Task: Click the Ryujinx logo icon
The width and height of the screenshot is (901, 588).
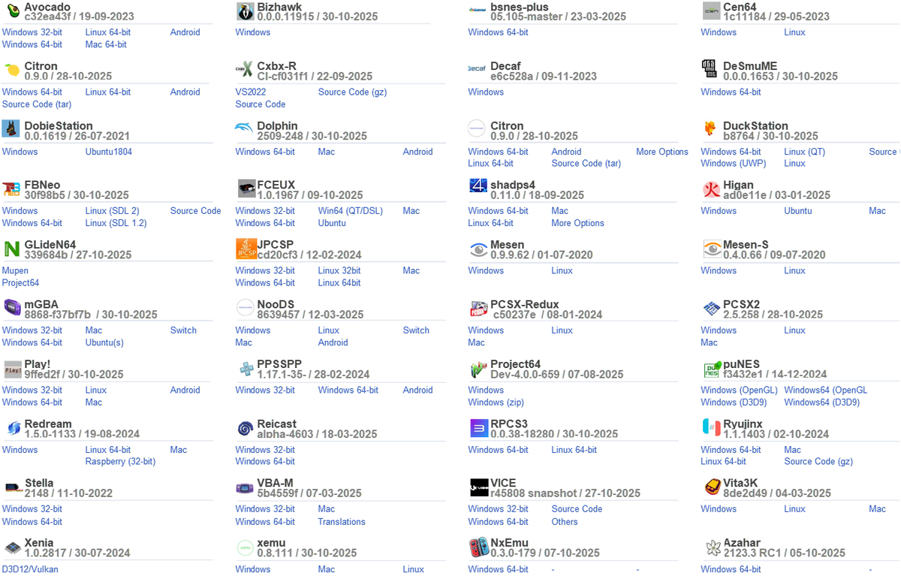Action: 710,428
